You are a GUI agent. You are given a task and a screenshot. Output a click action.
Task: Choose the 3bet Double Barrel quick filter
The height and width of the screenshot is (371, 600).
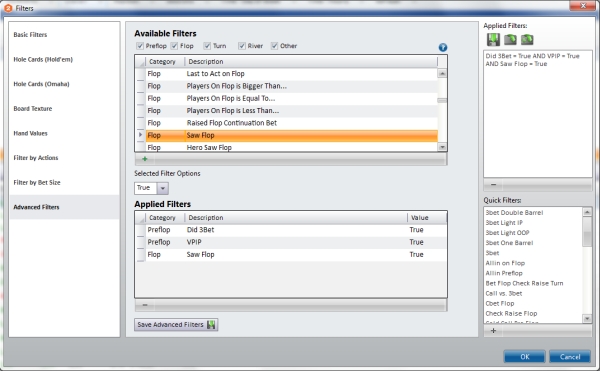pos(514,213)
